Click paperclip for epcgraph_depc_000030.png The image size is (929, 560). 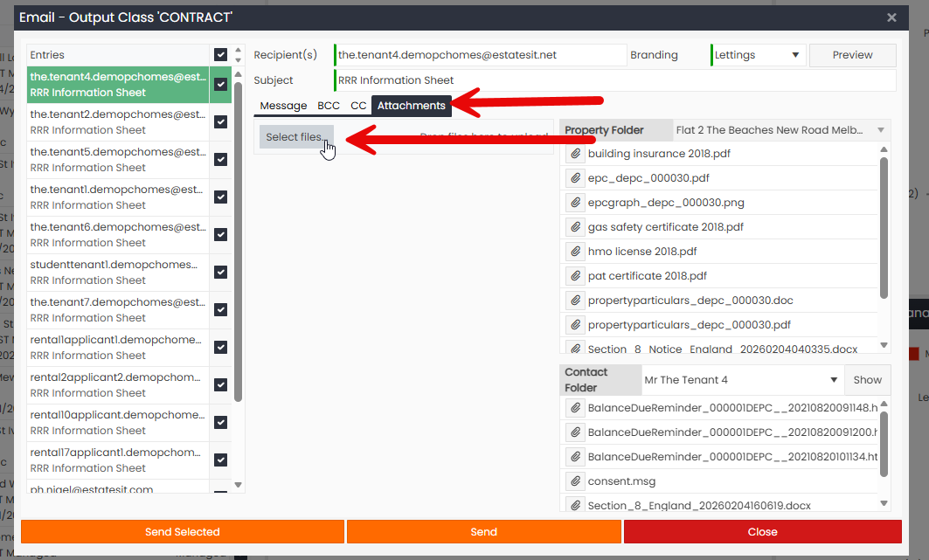point(575,203)
